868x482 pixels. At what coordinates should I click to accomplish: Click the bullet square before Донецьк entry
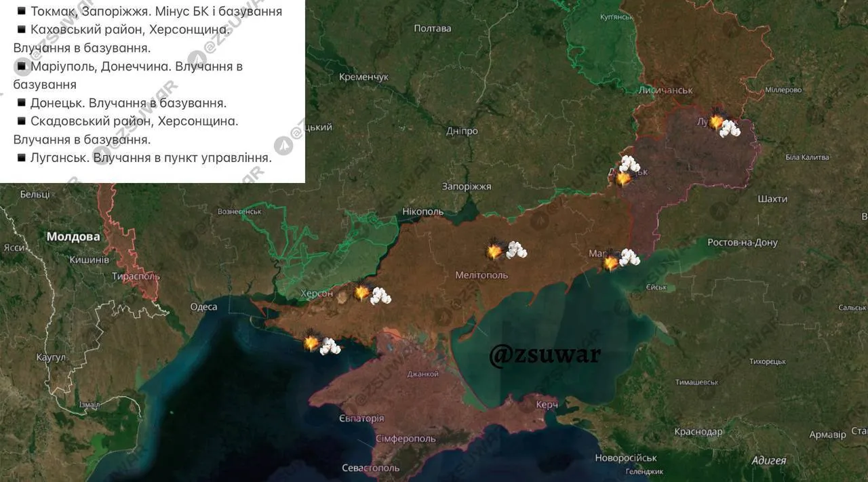pos(22,103)
